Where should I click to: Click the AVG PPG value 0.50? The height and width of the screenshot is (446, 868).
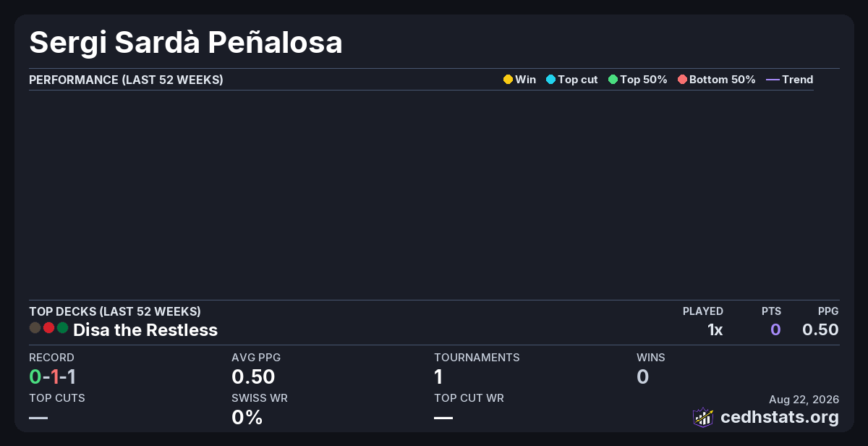tap(253, 376)
